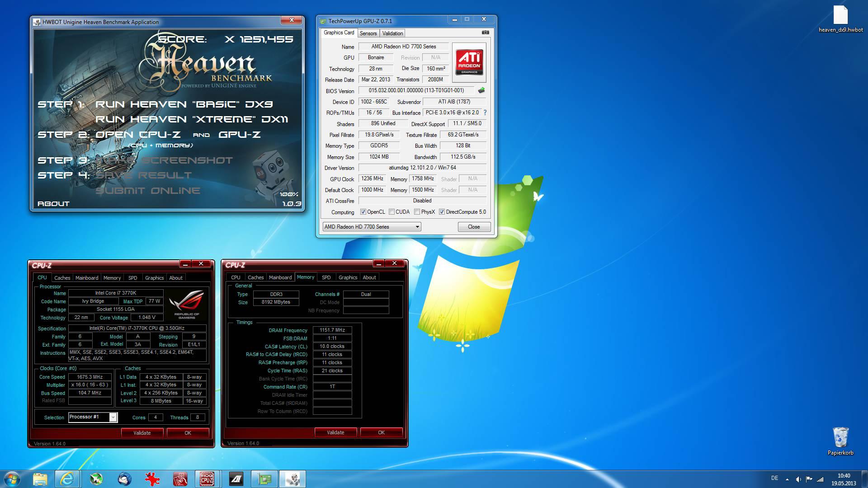This screenshot has height=488, width=868.
Task: Select the Papierkorb recycle bin icon
Action: pos(840,441)
